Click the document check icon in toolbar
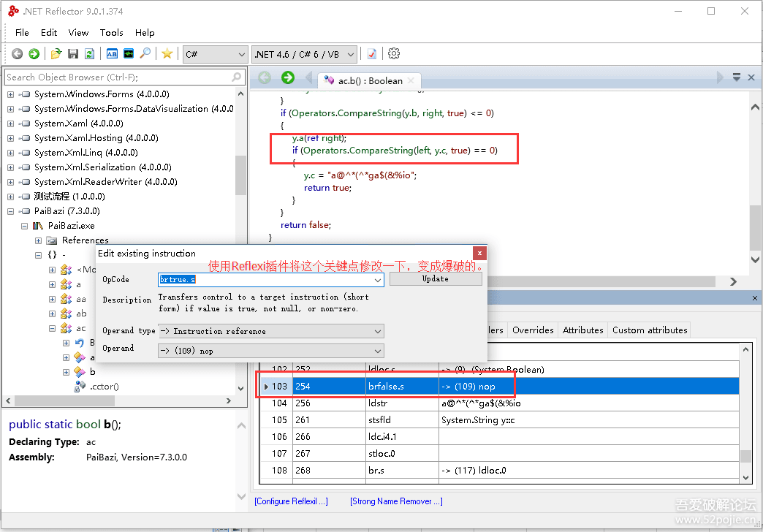763x532 pixels. point(372,53)
